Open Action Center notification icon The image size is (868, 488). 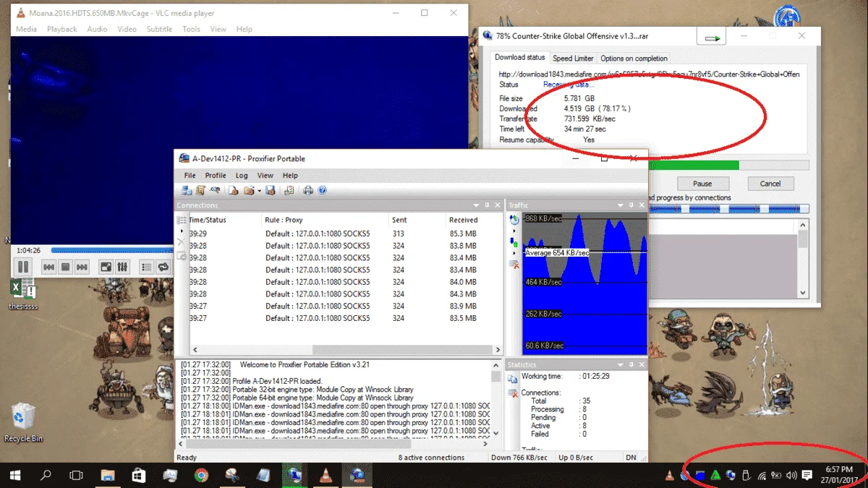tap(807, 475)
